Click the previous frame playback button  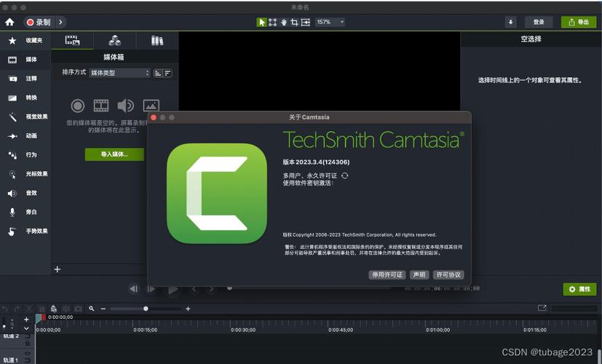(x=134, y=289)
